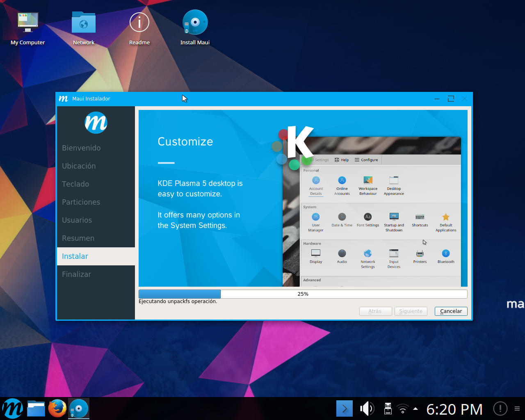Open the removable device notifier tray icon
Screen dimensions: 525x420
point(388,409)
